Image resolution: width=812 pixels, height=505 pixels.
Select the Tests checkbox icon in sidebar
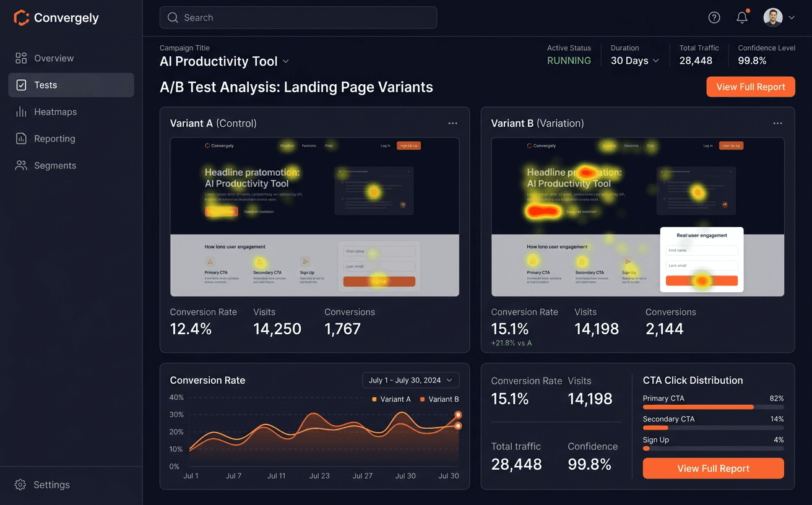pos(21,85)
